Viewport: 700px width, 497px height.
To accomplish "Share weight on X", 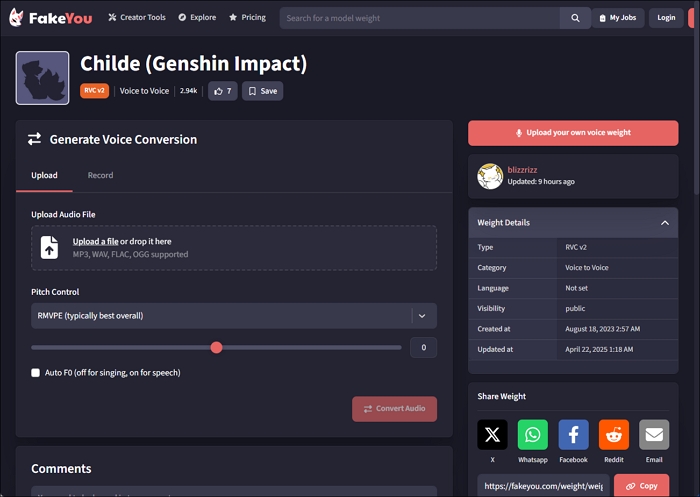I will (492, 434).
